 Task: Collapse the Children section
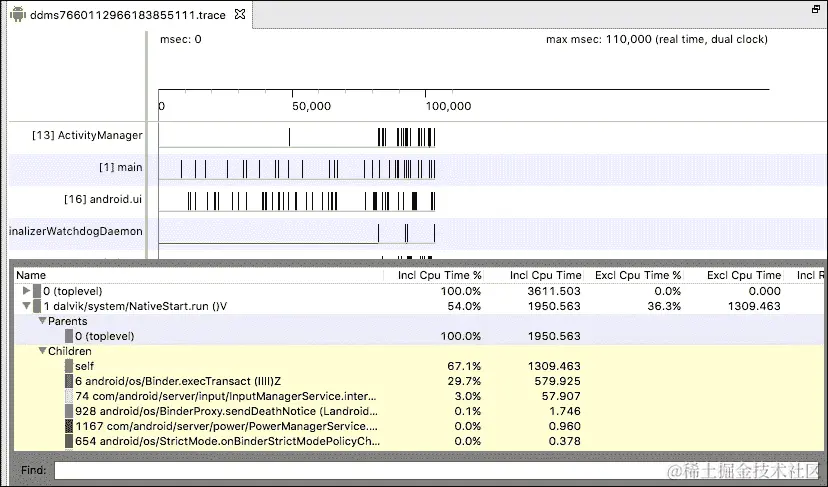pos(42,351)
